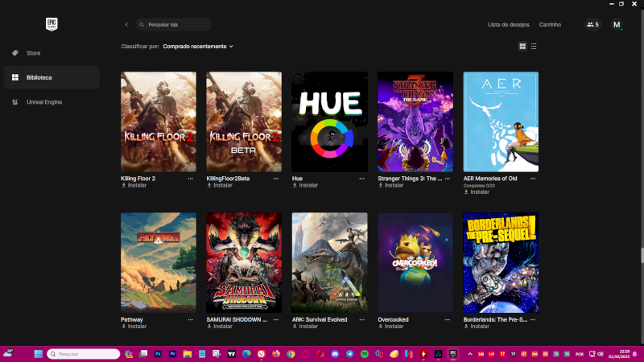This screenshot has width=644, height=362.
Task: Click the library vertical scrollbar
Action: (641, 255)
